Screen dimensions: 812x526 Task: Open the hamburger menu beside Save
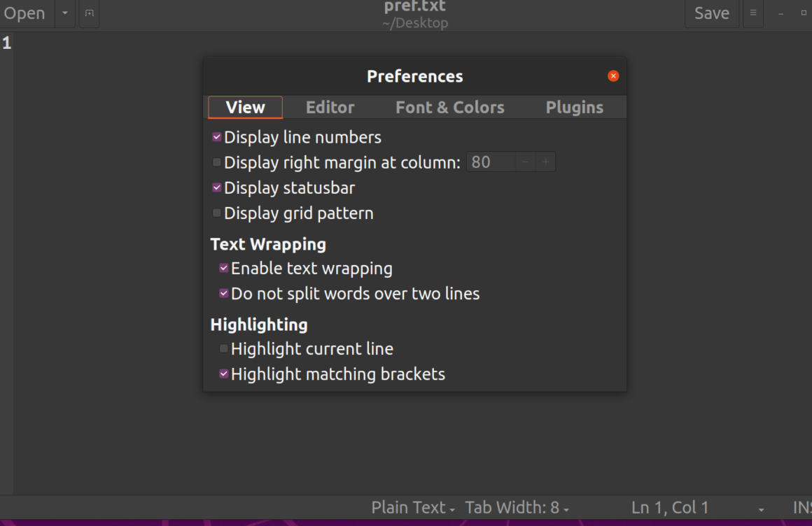pyautogui.click(x=752, y=13)
